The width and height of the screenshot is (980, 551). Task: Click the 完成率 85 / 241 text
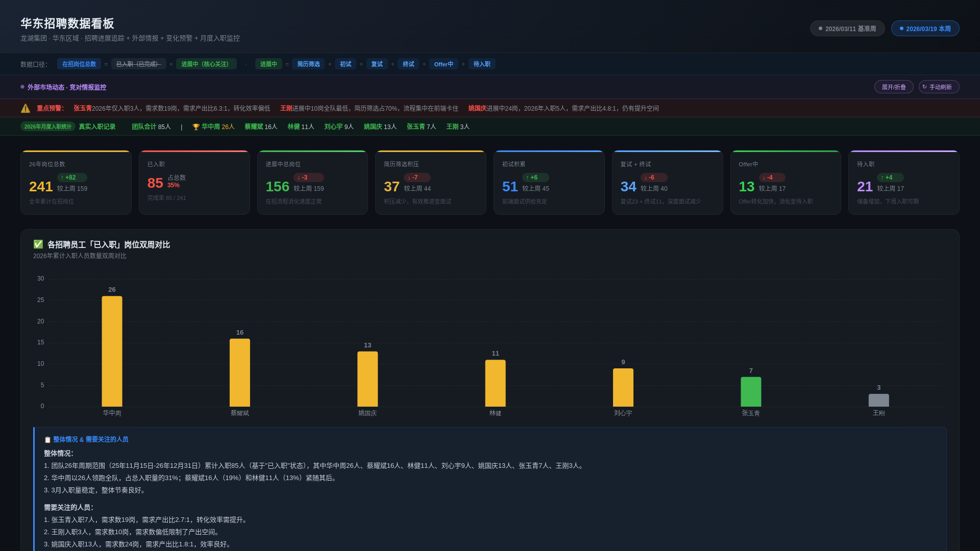click(167, 198)
